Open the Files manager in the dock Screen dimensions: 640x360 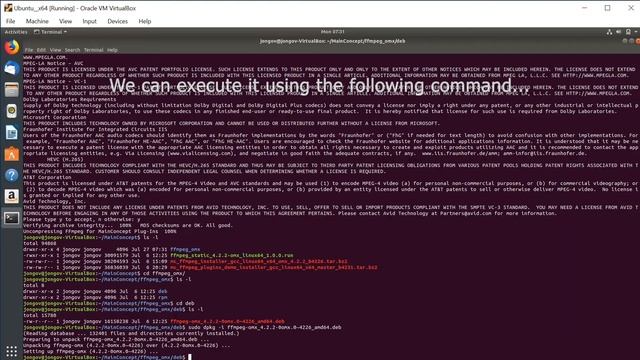coord(11,90)
